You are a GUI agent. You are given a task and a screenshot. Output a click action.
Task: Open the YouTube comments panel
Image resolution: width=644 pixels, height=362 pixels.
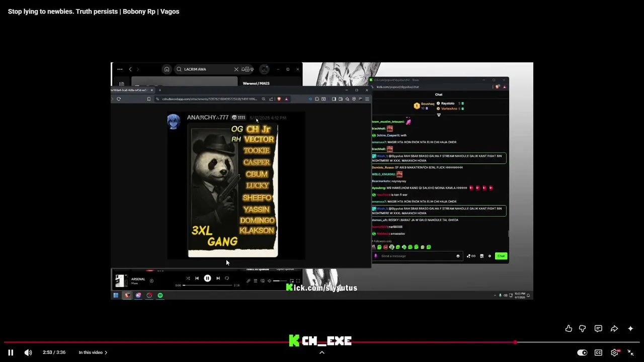(x=598, y=328)
